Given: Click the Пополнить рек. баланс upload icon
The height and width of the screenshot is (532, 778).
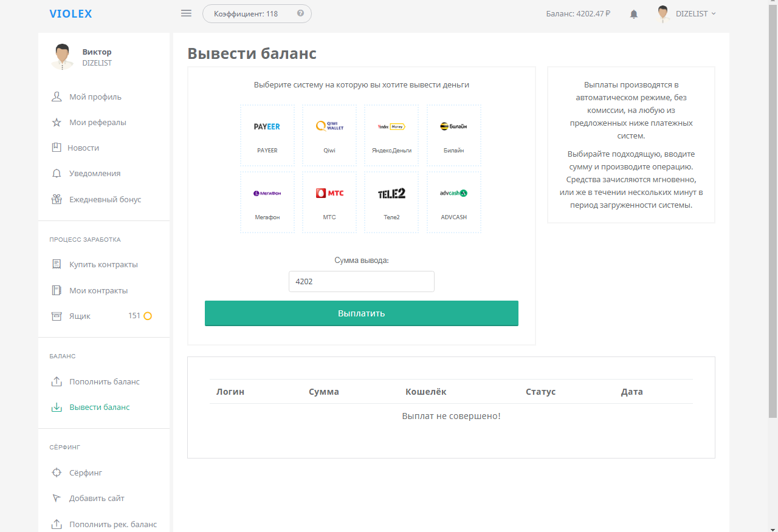Looking at the screenshot, I should [x=57, y=524].
